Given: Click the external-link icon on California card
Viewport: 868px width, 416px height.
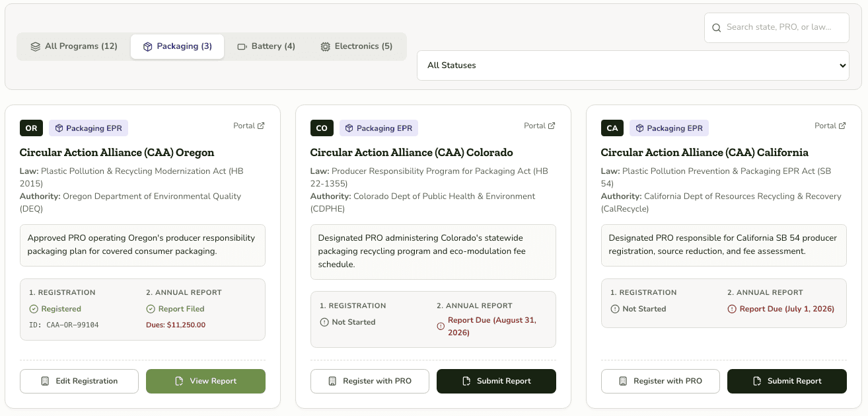Looking at the screenshot, I should (x=842, y=126).
